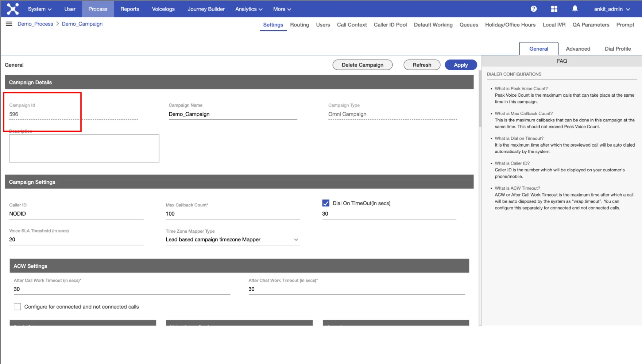The width and height of the screenshot is (642, 364).
Task: Click the Description text area
Action: [x=84, y=148]
